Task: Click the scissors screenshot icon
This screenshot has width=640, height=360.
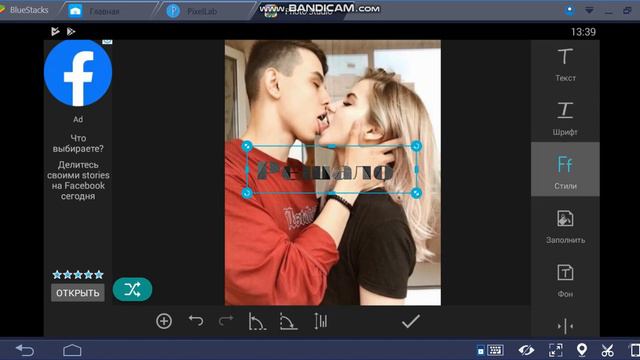Action: point(607,350)
